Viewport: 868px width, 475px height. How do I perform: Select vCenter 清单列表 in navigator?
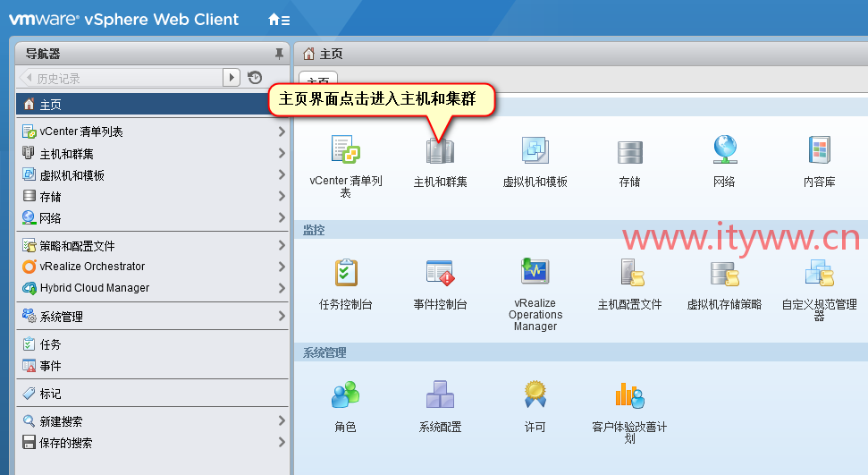click(x=153, y=131)
